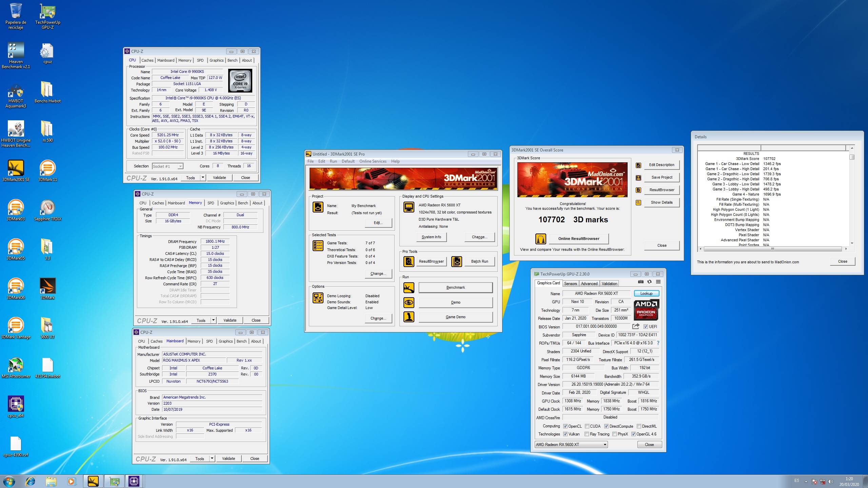868x488 pixels.
Task: Open the 3DMark Vantage desktop icon
Action: click(x=16, y=328)
